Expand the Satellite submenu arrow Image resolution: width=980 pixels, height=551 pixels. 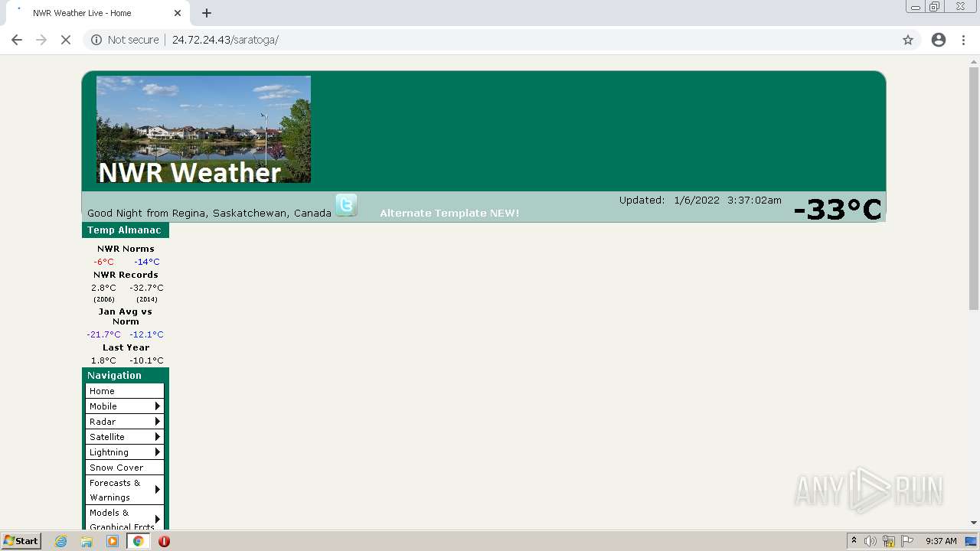pos(158,437)
